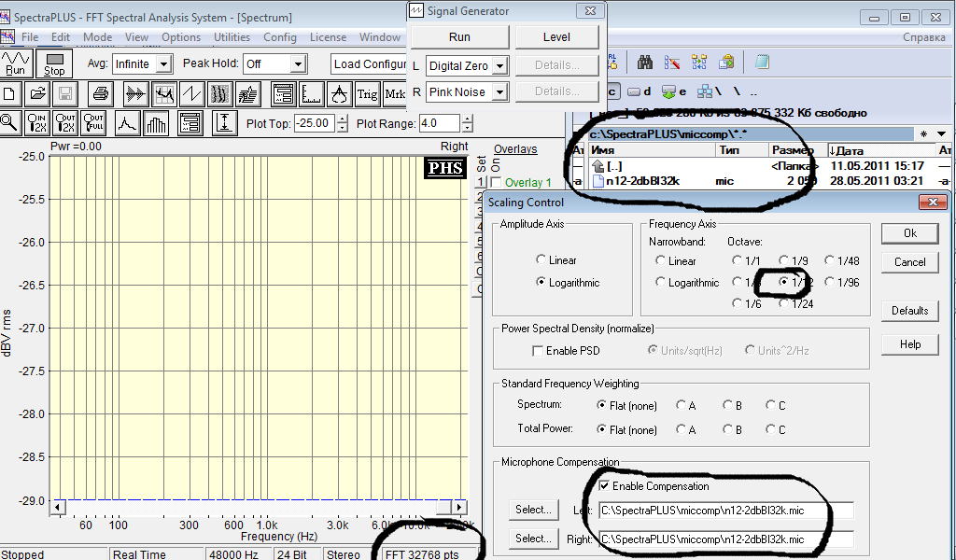
Task: Open the settings dialog icon beside the 3-D plot
Action: point(284,94)
